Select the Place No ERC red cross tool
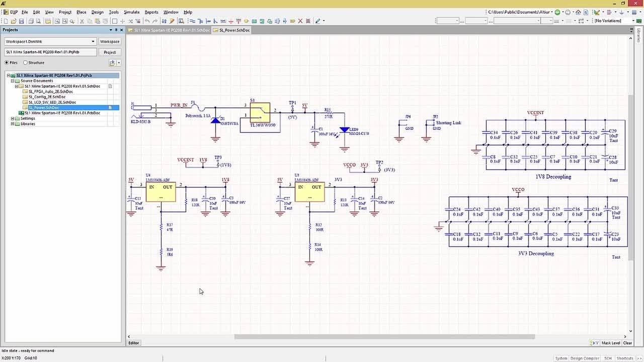 (x=300, y=21)
